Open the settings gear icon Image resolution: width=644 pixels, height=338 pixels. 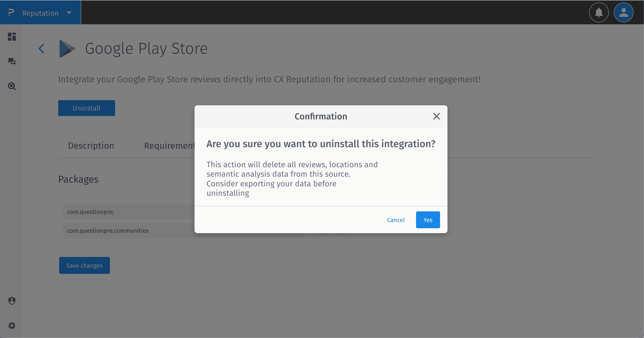tap(11, 325)
